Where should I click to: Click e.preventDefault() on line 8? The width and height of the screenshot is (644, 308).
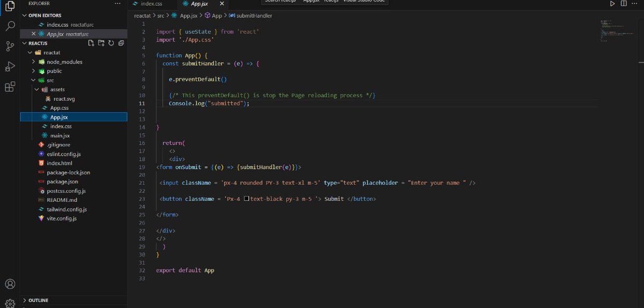click(198, 79)
